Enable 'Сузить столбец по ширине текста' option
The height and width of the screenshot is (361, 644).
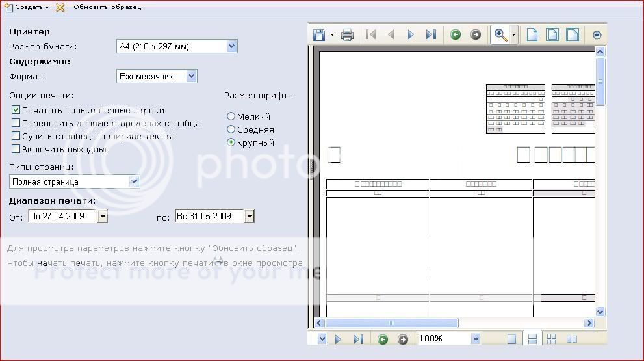pyautogui.click(x=16, y=137)
